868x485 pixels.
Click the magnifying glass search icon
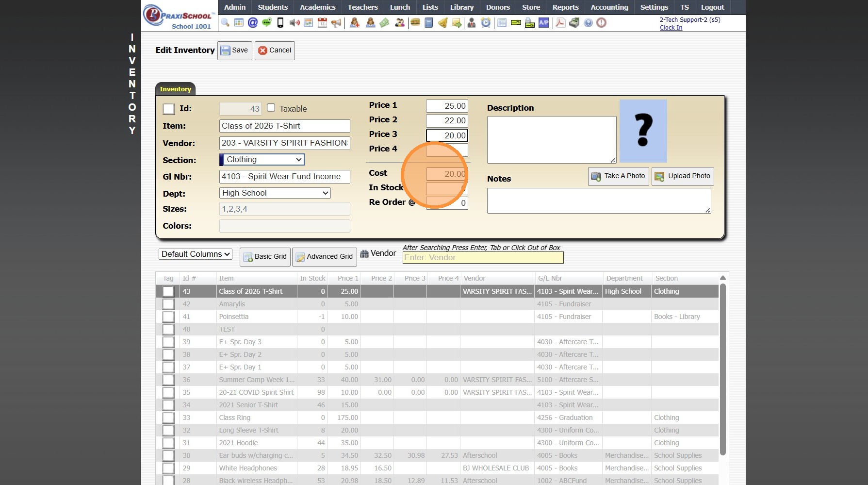tap(225, 22)
